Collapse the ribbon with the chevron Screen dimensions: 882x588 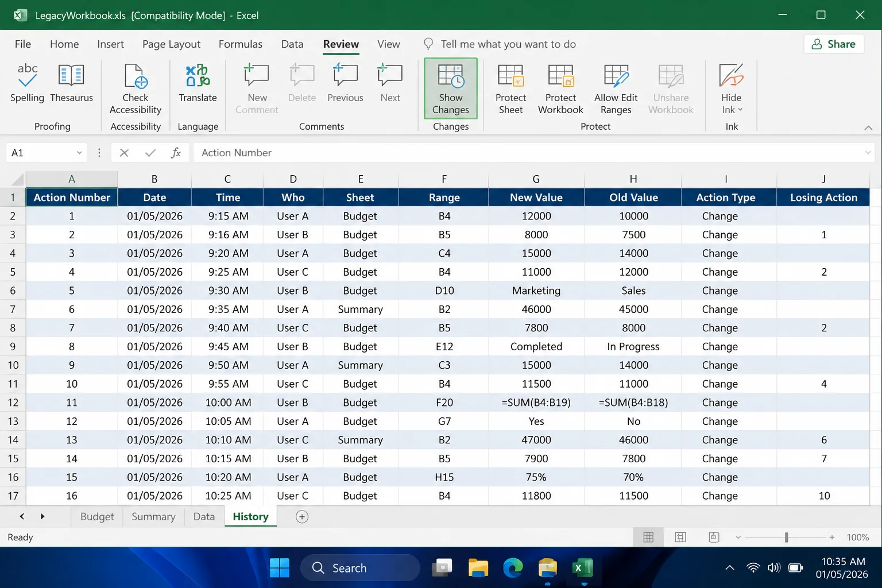point(868,127)
